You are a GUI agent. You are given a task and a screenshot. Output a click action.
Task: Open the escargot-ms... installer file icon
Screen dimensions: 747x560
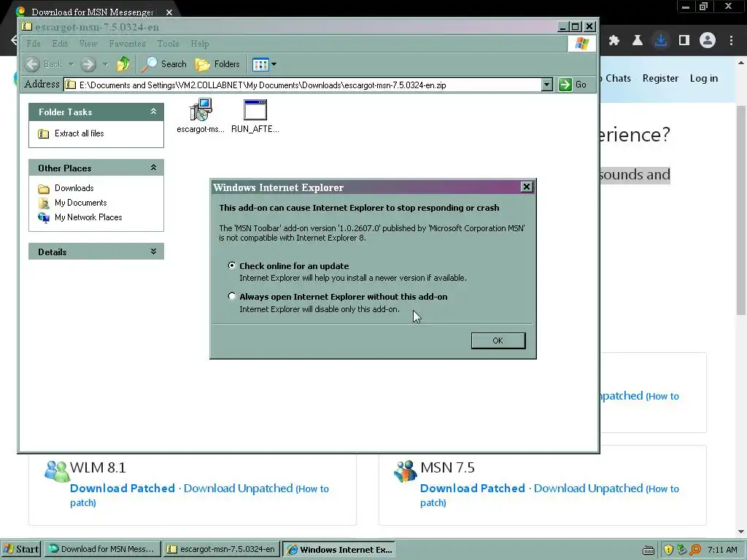[x=201, y=110]
